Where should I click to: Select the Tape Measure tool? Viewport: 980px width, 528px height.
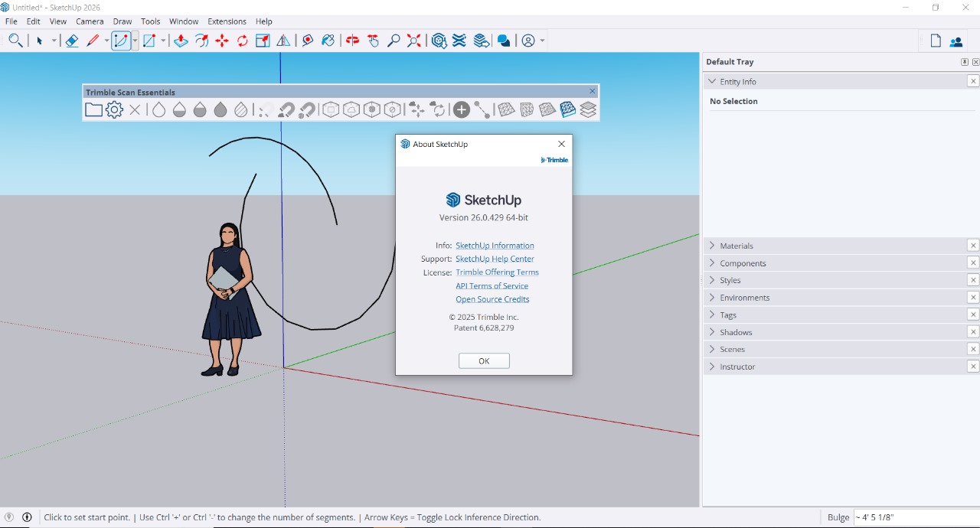click(x=308, y=41)
